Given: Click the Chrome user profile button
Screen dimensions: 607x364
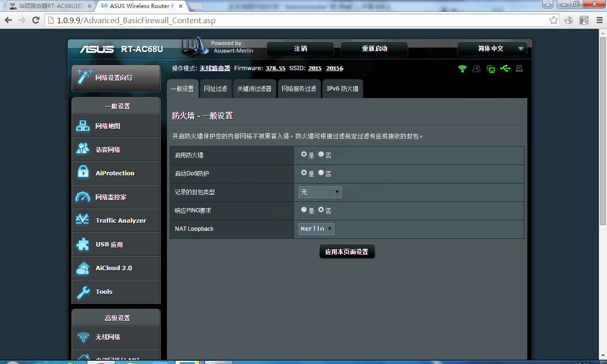Looking at the screenshot, I should [548, 4].
